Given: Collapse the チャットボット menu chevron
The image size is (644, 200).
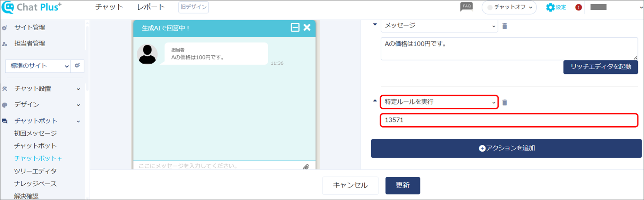Looking at the screenshot, I should point(78,121).
